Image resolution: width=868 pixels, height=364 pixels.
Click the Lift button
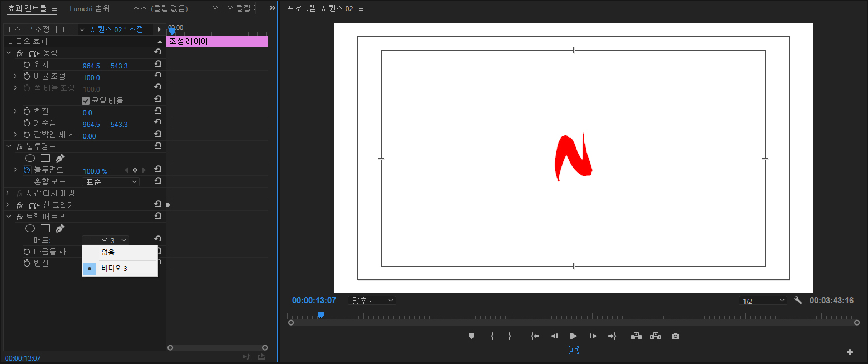click(x=636, y=336)
